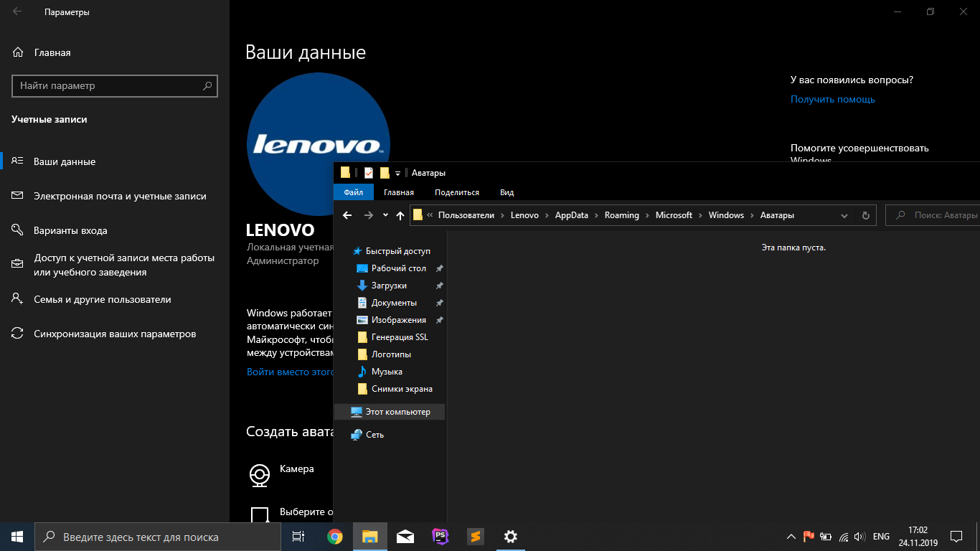The height and width of the screenshot is (551, 980).
Task: Click Microsoft in the address path
Action: coord(674,215)
